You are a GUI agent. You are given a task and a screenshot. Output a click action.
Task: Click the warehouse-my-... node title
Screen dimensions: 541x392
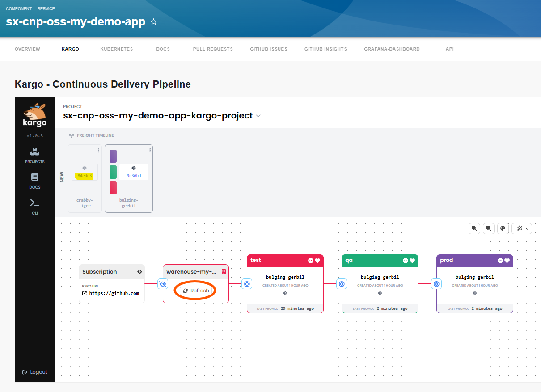[191, 271]
